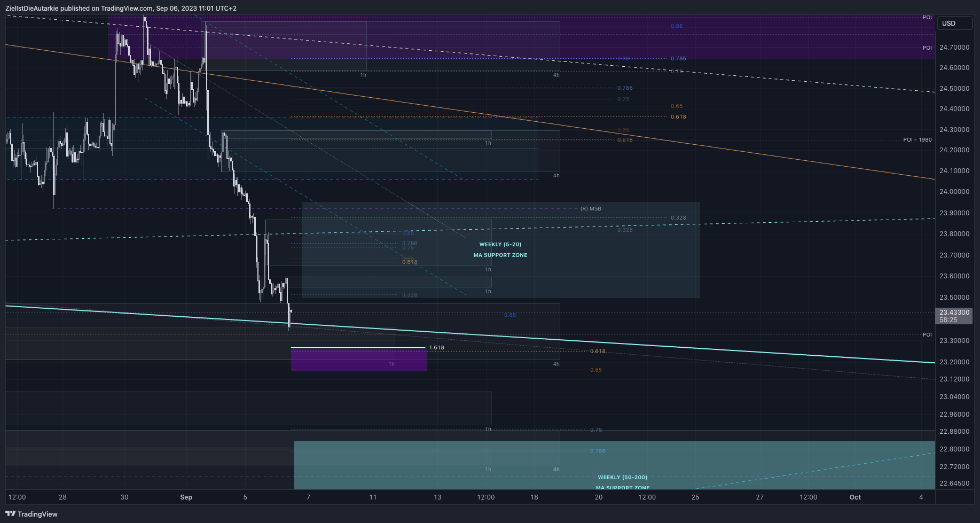Click the TradingView logo at bottom left
Viewport: 980px width, 523px height.
tap(32, 514)
